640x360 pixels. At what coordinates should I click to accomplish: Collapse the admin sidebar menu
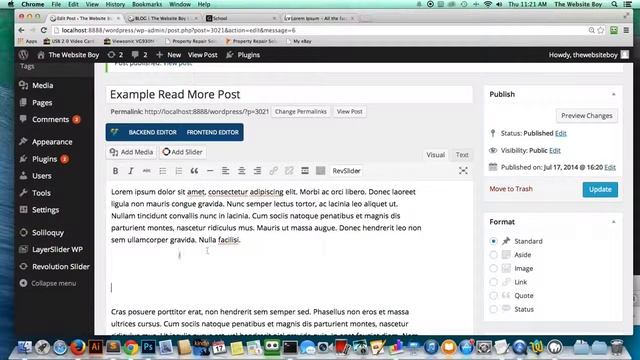[48, 283]
